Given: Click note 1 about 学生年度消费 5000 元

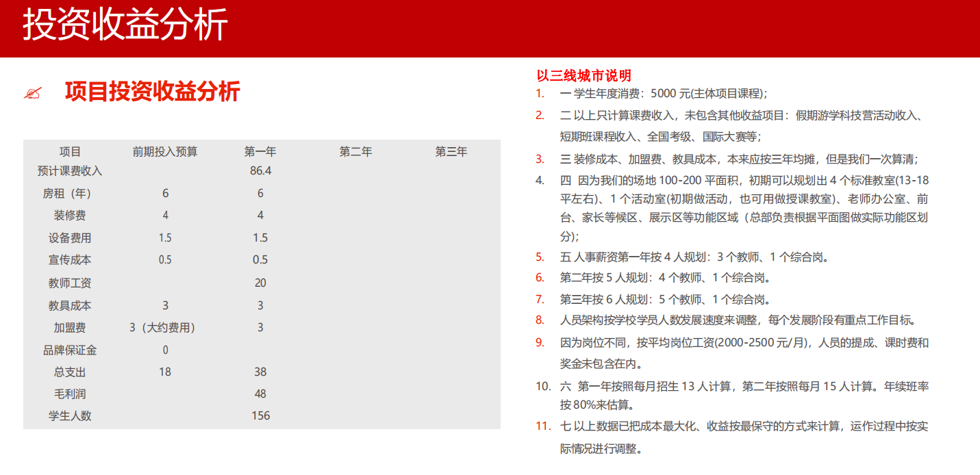Looking at the screenshot, I should click(663, 94).
